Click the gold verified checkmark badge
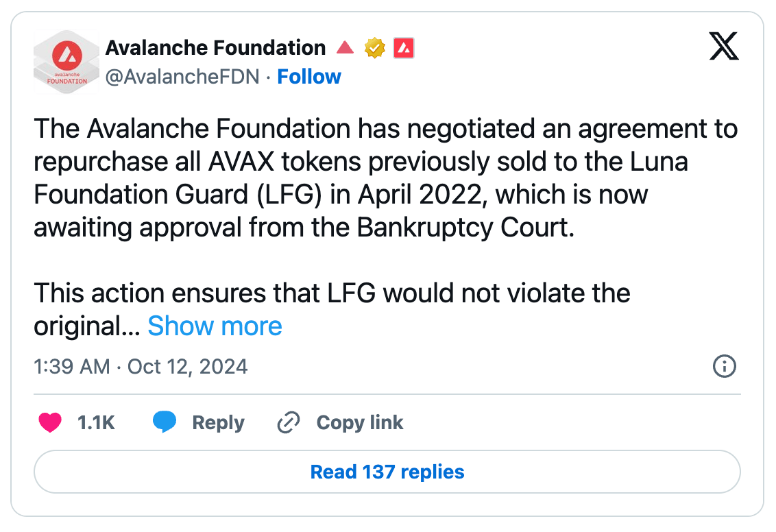The height and width of the screenshot is (532, 776). [x=375, y=48]
